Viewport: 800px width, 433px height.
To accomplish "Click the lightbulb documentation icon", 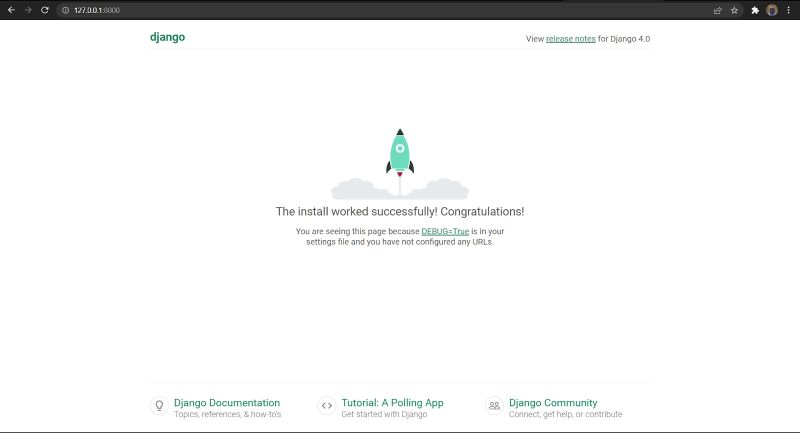I will 159,406.
